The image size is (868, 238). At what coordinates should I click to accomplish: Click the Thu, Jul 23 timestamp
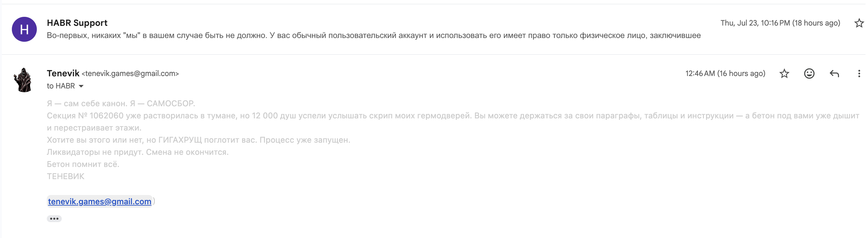[x=780, y=23]
